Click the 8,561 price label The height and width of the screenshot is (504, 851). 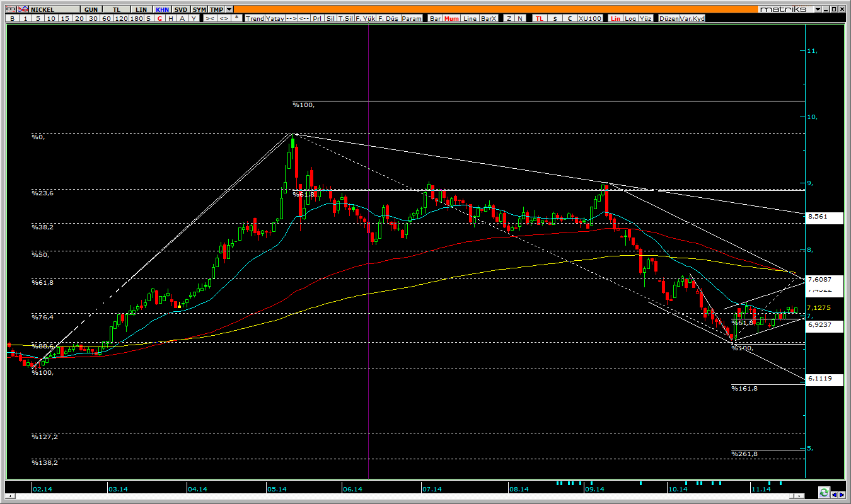(825, 218)
